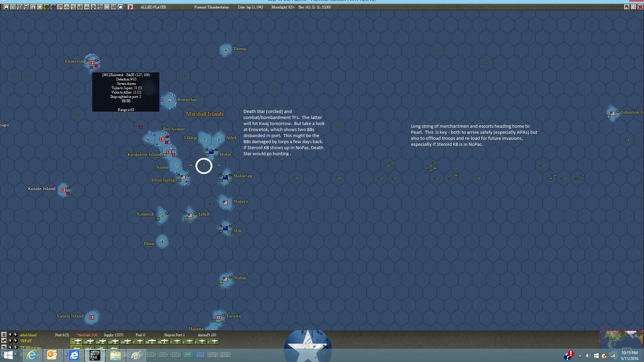The width and height of the screenshot is (644, 362).
Task: Click the circled Death Star task force
Action: point(204,166)
